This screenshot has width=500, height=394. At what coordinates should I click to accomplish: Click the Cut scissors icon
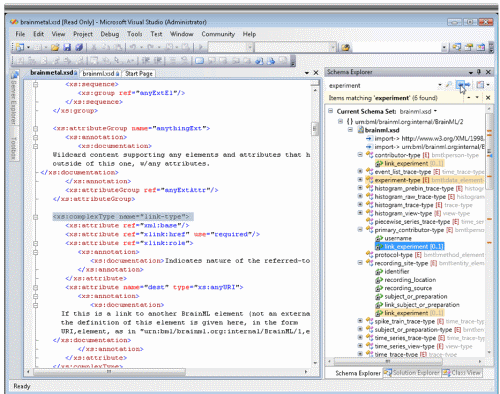click(x=94, y=47)
